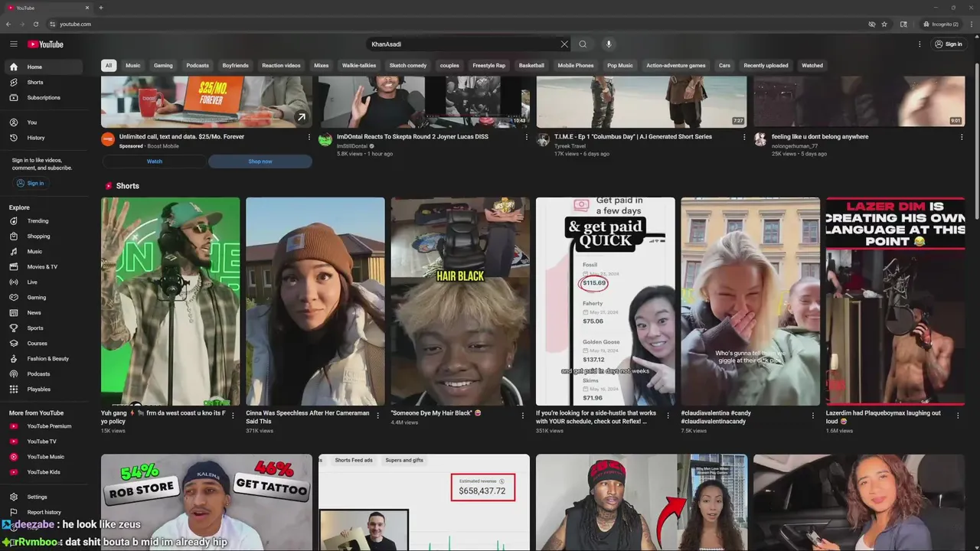Click the sidebar Sign in button
Viewport: 980px width, 551px height.
point(31,183)
